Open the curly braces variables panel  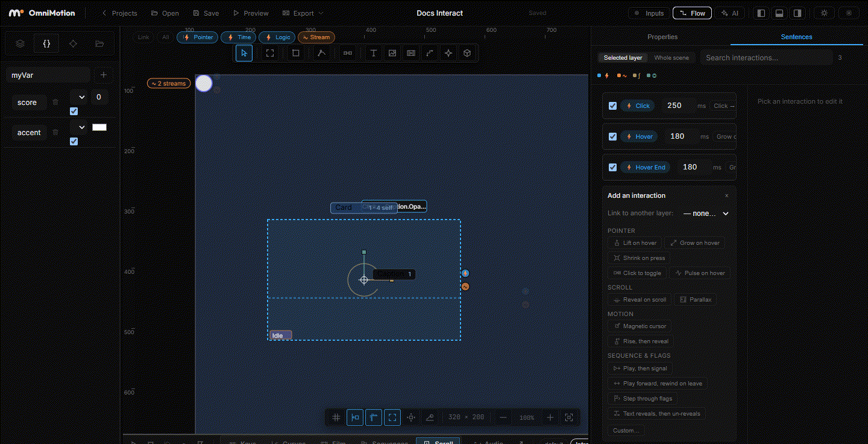coord(46,43)
